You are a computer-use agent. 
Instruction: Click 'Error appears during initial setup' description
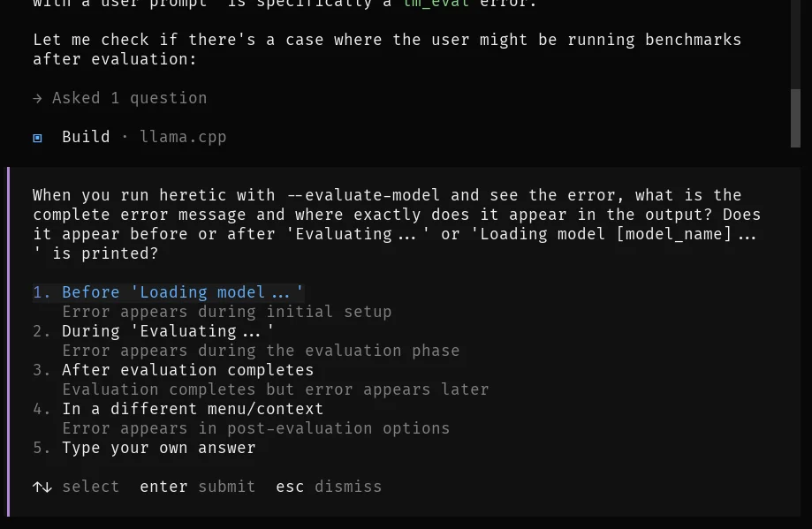[226, 312]
